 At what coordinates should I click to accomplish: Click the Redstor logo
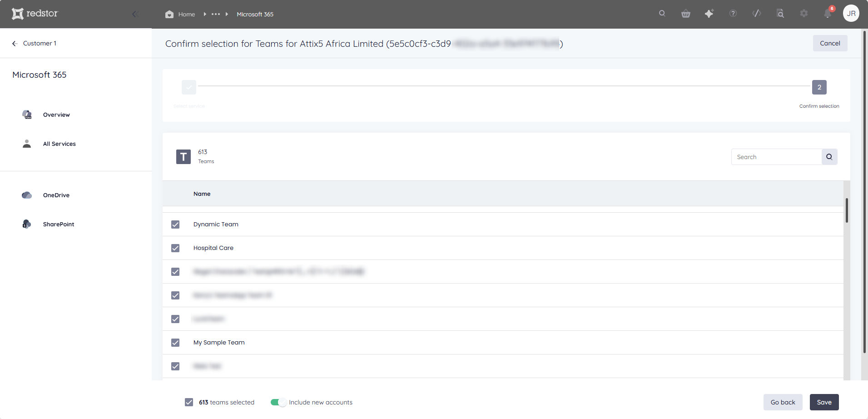(35, 14)
